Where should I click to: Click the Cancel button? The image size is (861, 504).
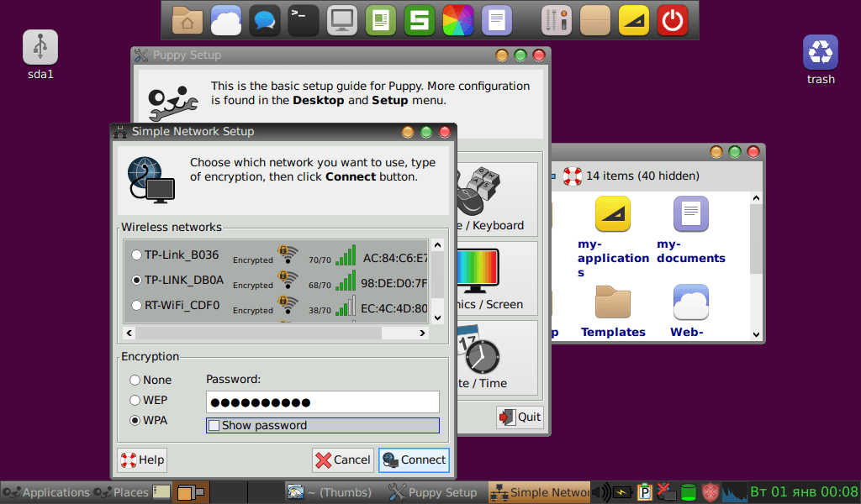click(344, 459)
